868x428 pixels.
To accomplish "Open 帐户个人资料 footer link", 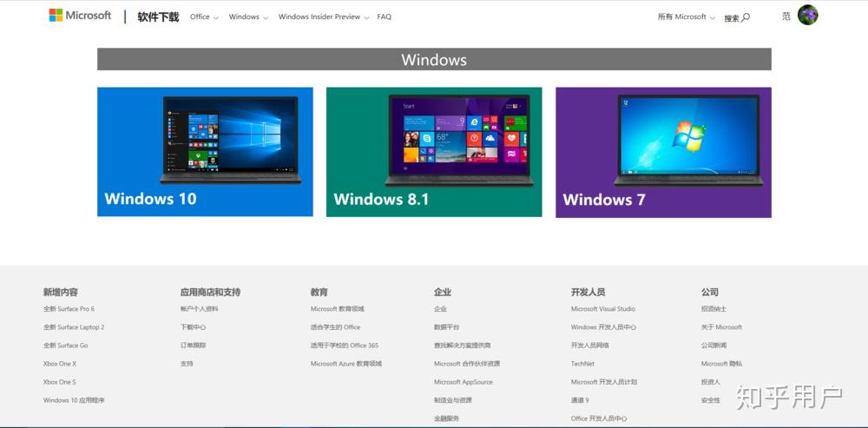I will (x=200, y=309).
